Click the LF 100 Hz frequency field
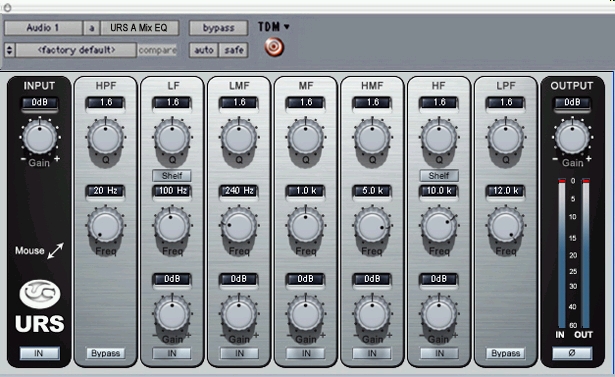 (172, 191)
